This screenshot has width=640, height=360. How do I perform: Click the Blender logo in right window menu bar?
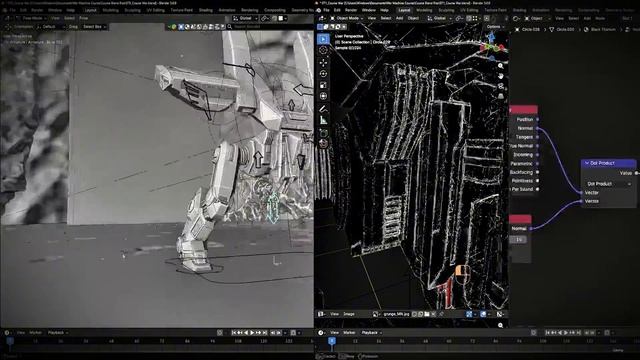tap(318, 10)
